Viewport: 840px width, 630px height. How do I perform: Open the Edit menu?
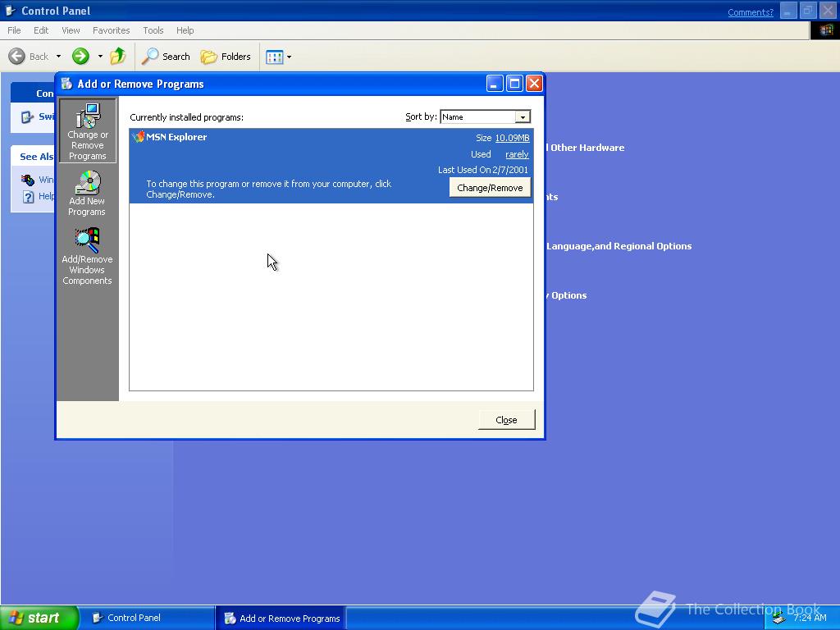click(41, 30)
